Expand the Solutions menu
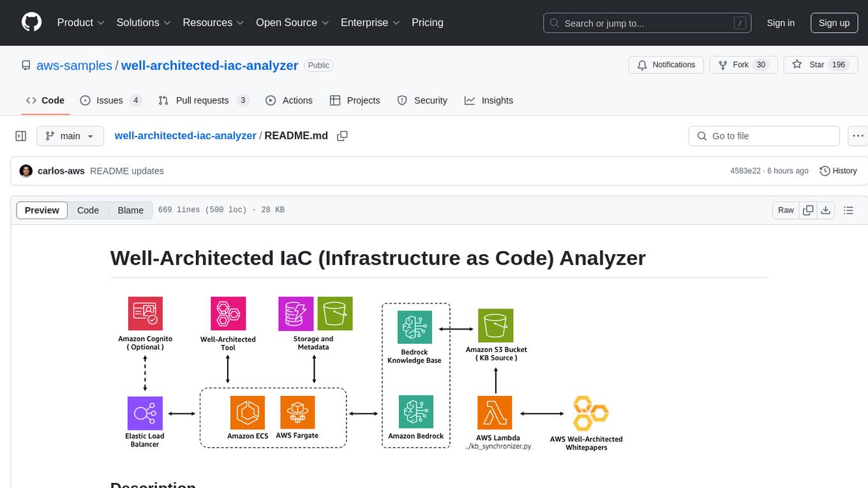This screenshot has height=488, width=868. pos(144,22)
